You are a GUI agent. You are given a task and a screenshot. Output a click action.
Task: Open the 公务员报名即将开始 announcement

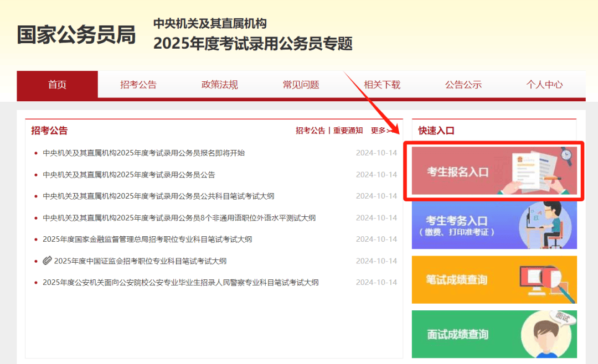144,153
